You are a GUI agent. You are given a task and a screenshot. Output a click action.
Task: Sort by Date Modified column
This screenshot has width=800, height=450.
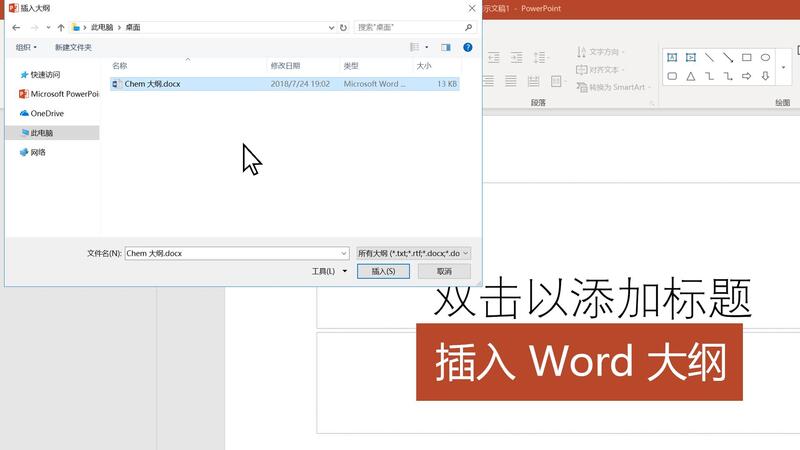(x=303, y=66)
